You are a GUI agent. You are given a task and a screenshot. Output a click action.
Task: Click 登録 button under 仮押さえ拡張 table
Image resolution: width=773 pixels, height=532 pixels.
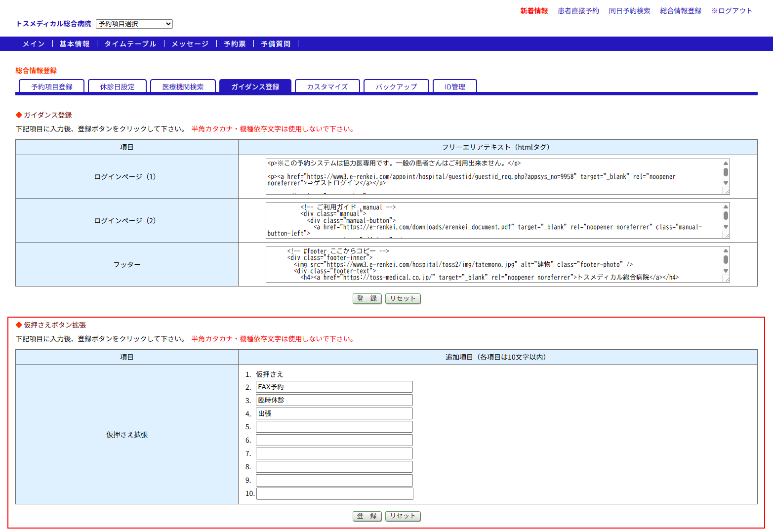pos(367,516)
